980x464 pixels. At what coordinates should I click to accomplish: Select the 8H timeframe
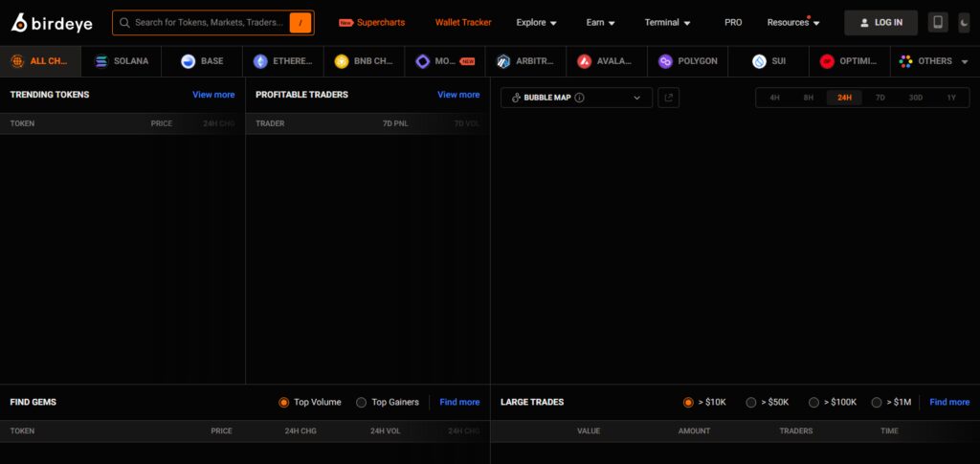click(x=809, y=98)
